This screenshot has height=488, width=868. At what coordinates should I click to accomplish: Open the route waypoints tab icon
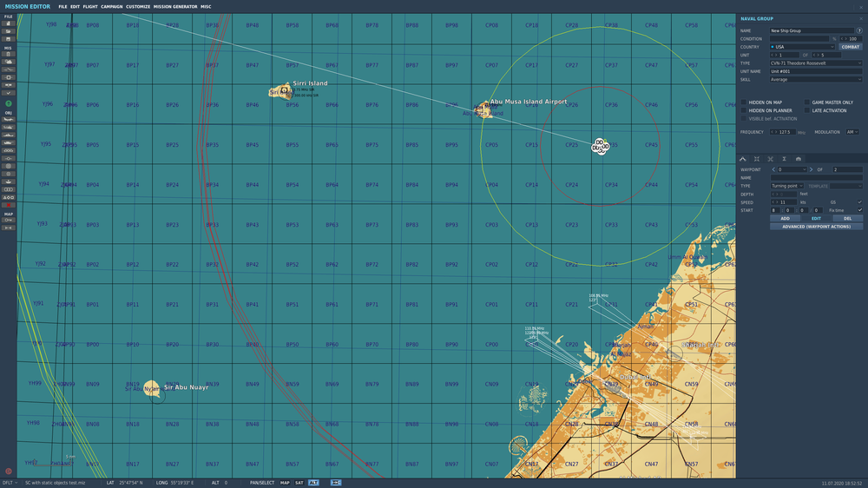[x=743, y=159]
